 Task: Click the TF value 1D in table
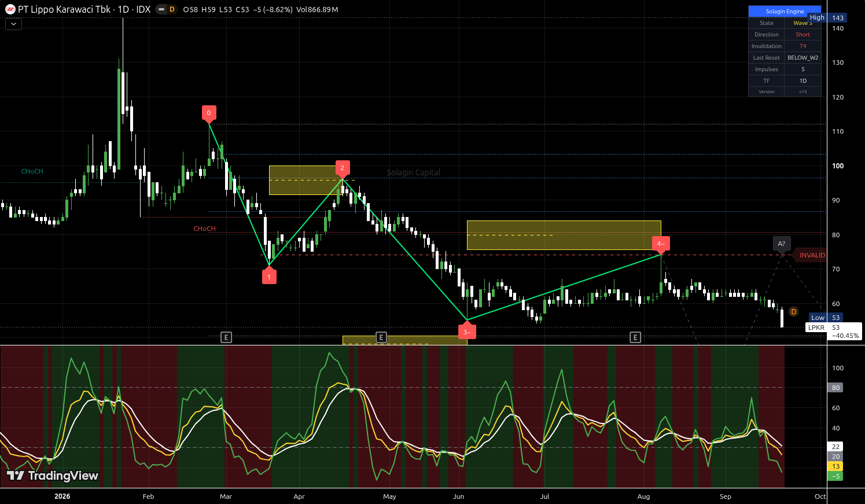(x=803, y=81)
